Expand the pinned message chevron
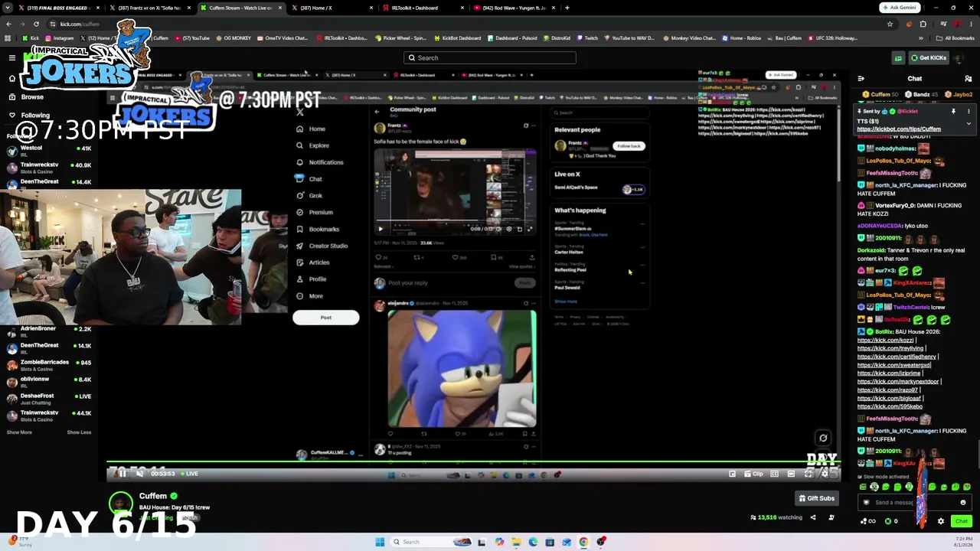Viewport: 980px width, 551px height. click(969, 123)
